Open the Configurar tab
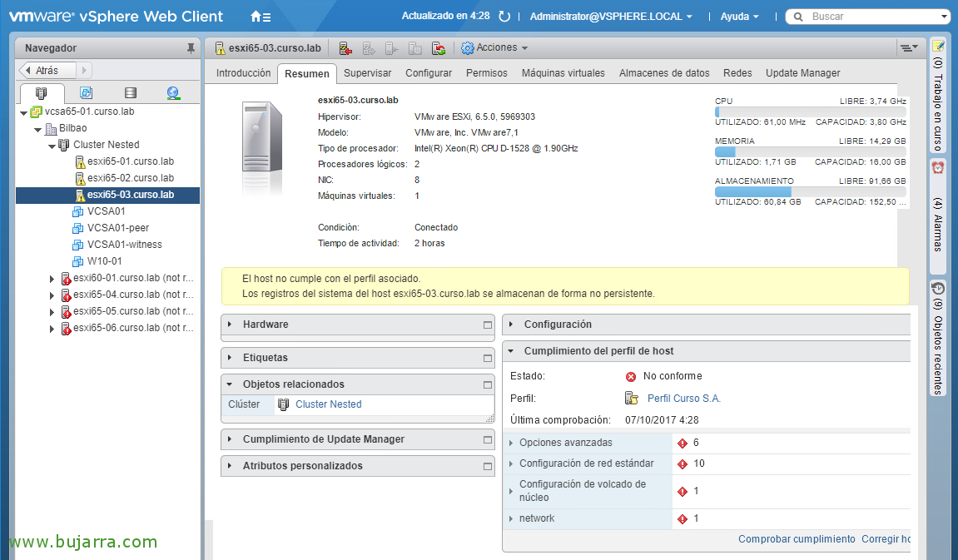This screenshot has width=958, height=560. click(x=429, y=72)
